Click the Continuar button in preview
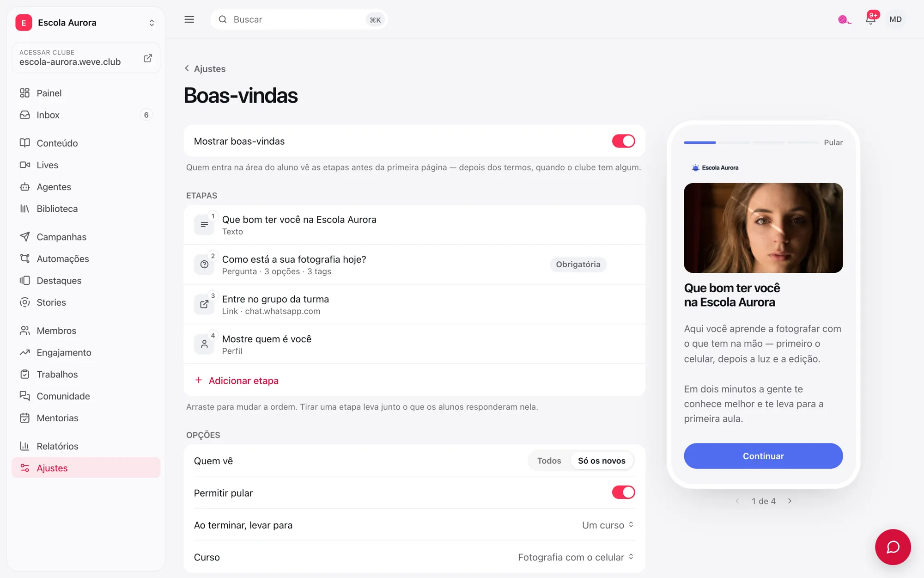Viewport: 924px width, 578px height. [763, 456]
